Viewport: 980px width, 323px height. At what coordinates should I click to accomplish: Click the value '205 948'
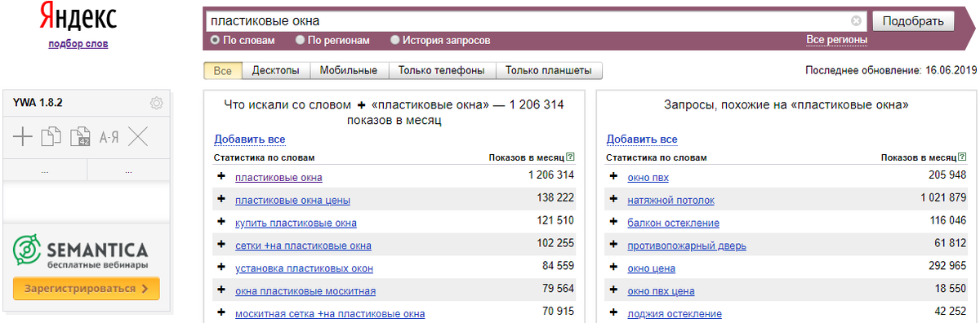pyautogui.click(x=947, y=175)
